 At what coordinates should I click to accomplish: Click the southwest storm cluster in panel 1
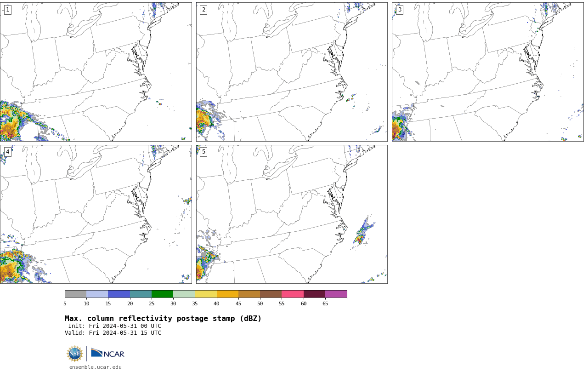click(x=14, y=122)
